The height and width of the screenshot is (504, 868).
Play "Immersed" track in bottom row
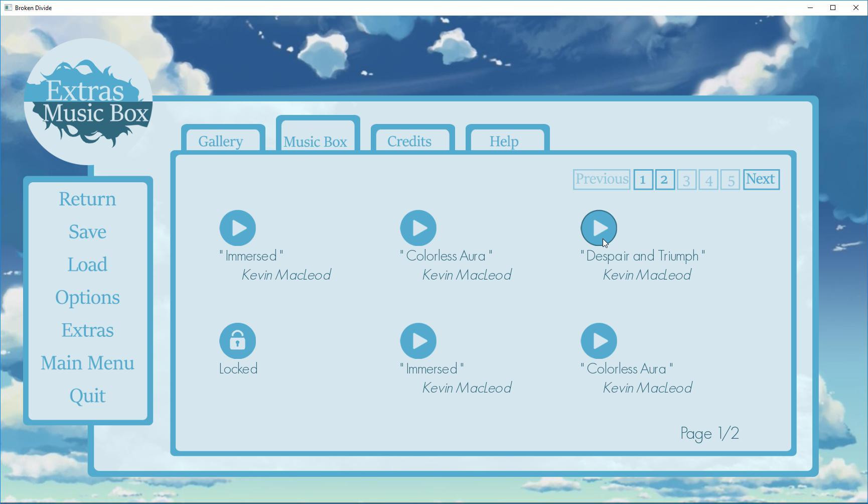tap(418, 341)
